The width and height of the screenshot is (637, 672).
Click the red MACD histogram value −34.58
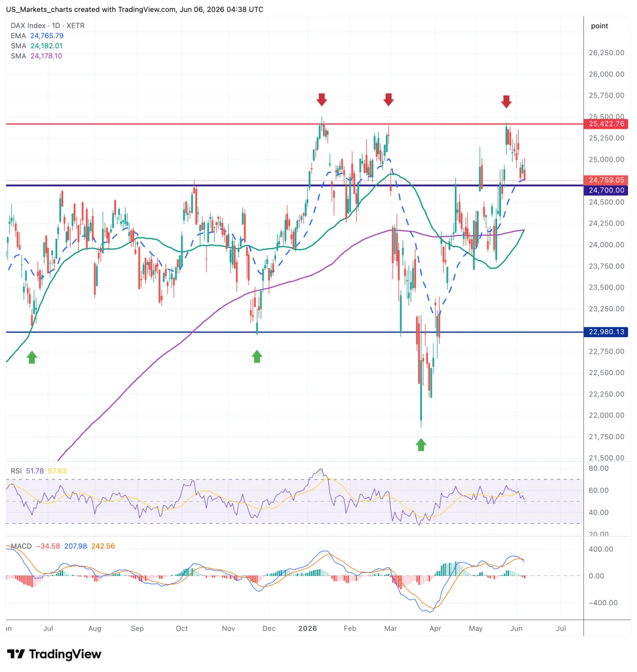point(48,546)
